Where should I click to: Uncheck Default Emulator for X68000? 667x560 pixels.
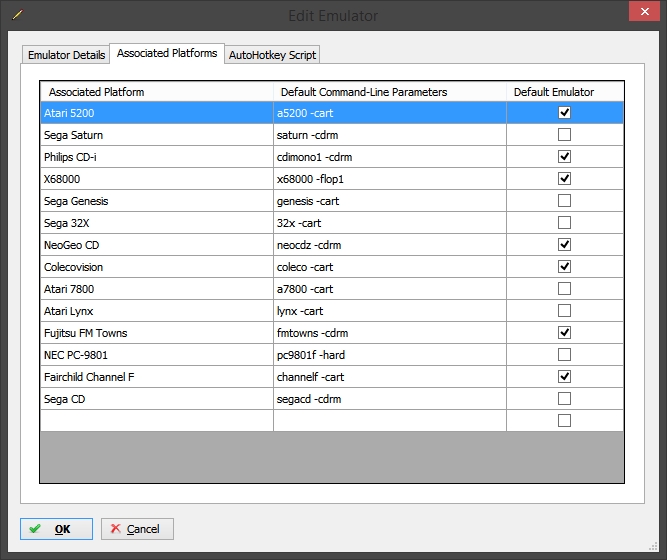(564, 179)
